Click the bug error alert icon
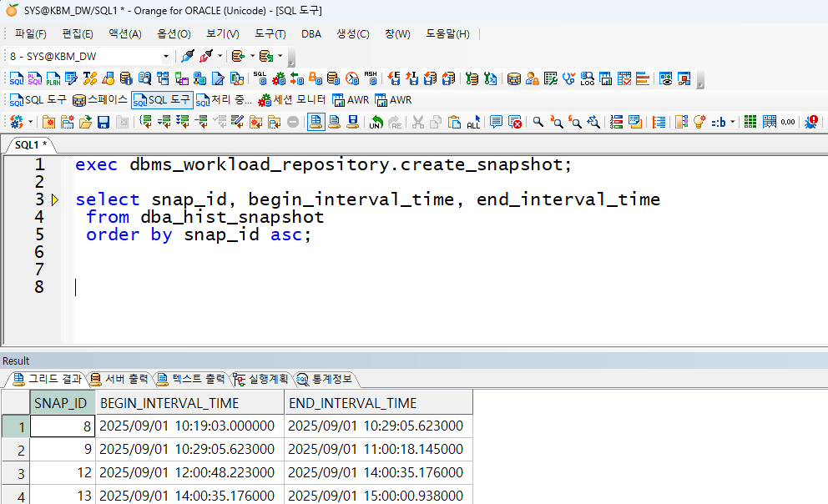Screen dimensions: 828x504 (x=811, y=123)
